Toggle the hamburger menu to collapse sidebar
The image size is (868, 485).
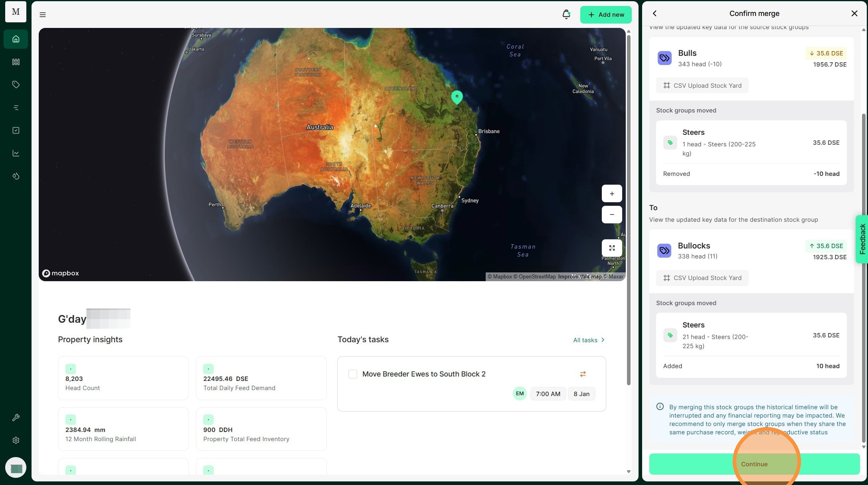[43, 15]
